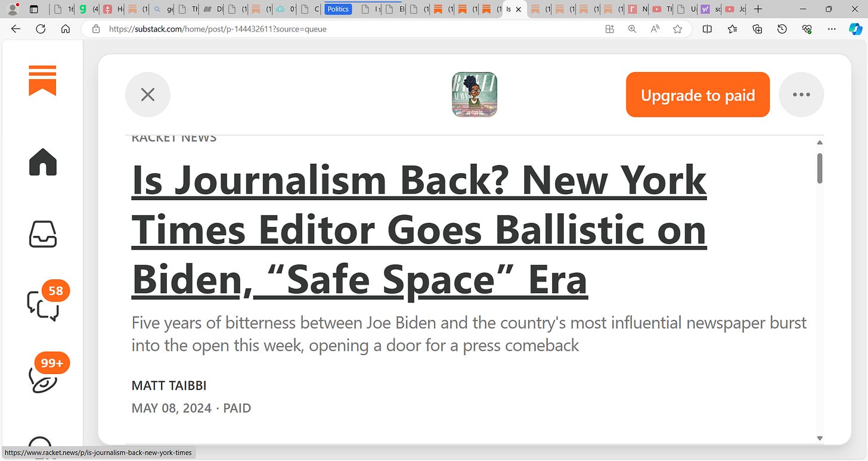Open the Favorites list

(732, 29)
